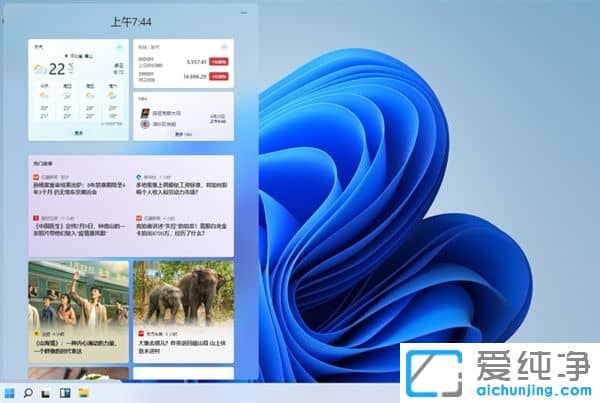The image size is (600, 403).
Task: Open the 热门故事 top stories header
Action: [x=43, y=163]
